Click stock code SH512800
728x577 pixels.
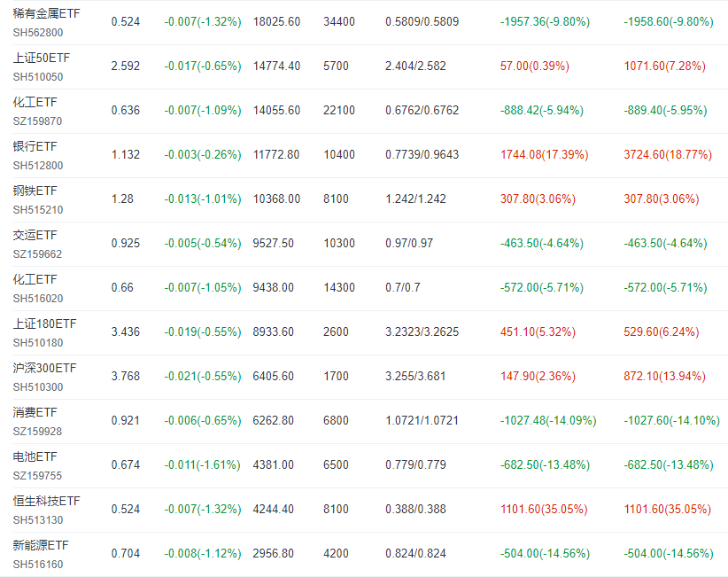[x=38, y=166]
